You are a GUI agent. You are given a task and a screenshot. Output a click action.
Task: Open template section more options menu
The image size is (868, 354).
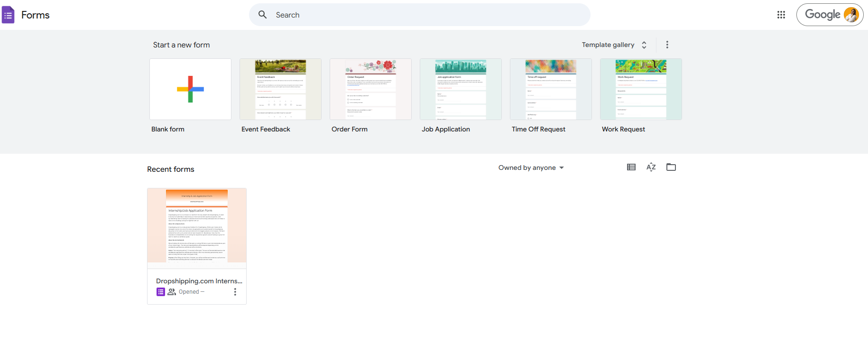667,45
